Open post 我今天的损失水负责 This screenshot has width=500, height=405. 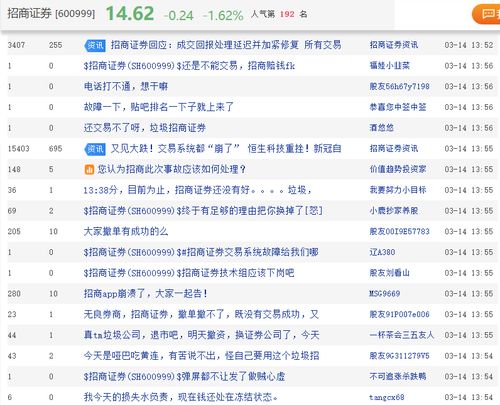tap(181, 397)
